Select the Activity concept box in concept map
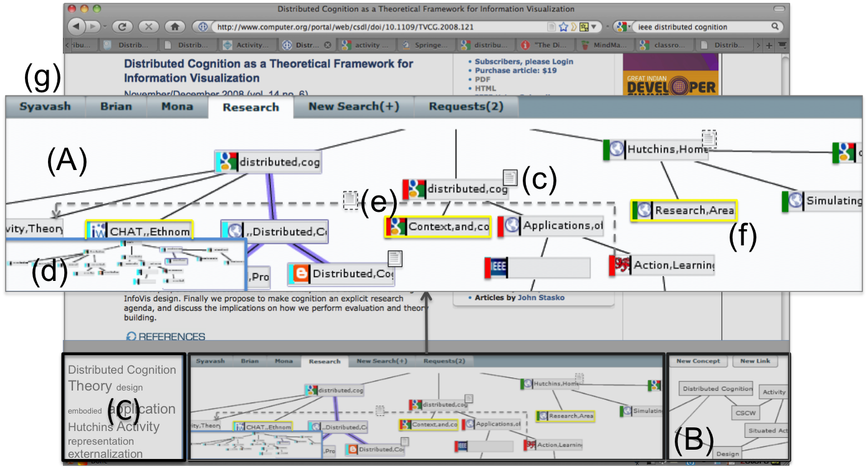 pyautogui.click(x=775, y=392)
